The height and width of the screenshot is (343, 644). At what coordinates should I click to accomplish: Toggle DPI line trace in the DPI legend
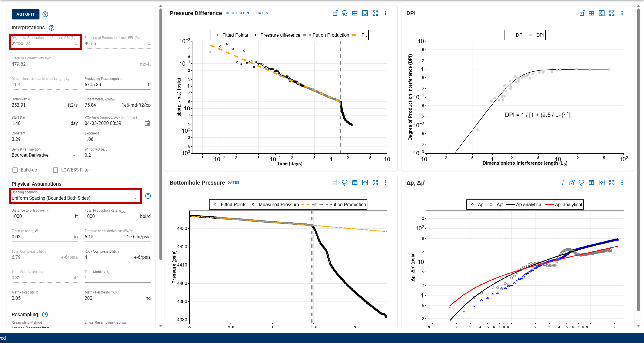tap(514, 35)
